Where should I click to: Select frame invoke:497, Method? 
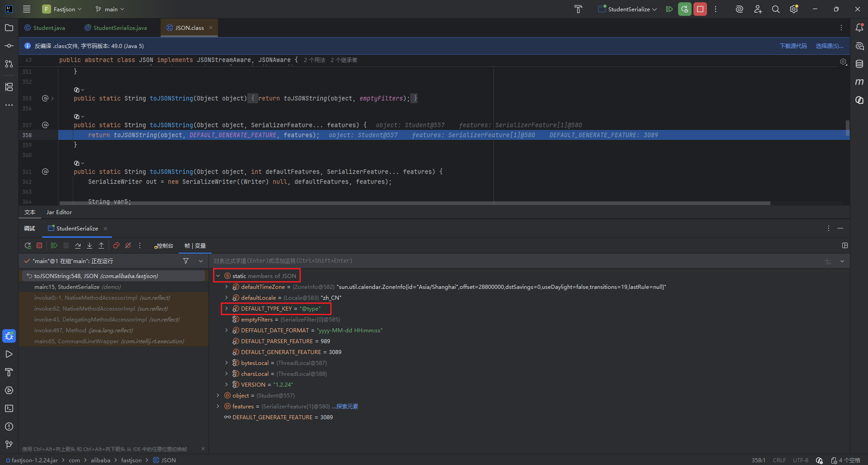click(114, 330)
